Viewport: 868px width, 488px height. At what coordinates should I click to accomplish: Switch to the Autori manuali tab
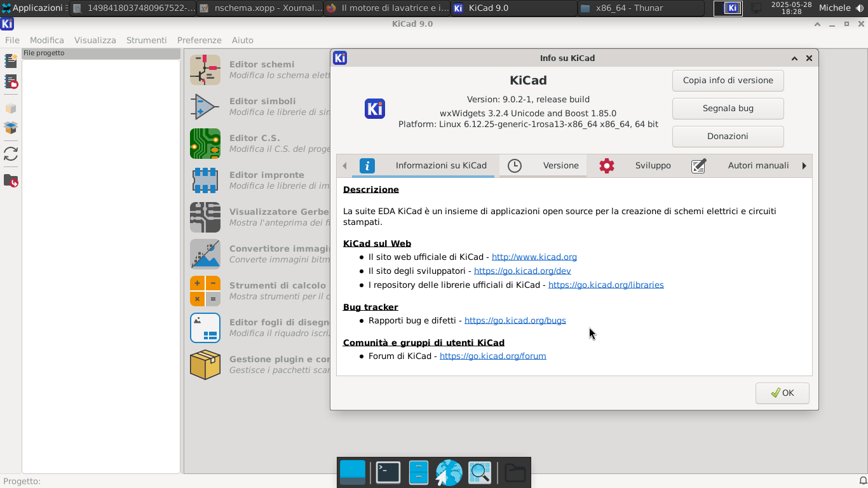[740, 166]
